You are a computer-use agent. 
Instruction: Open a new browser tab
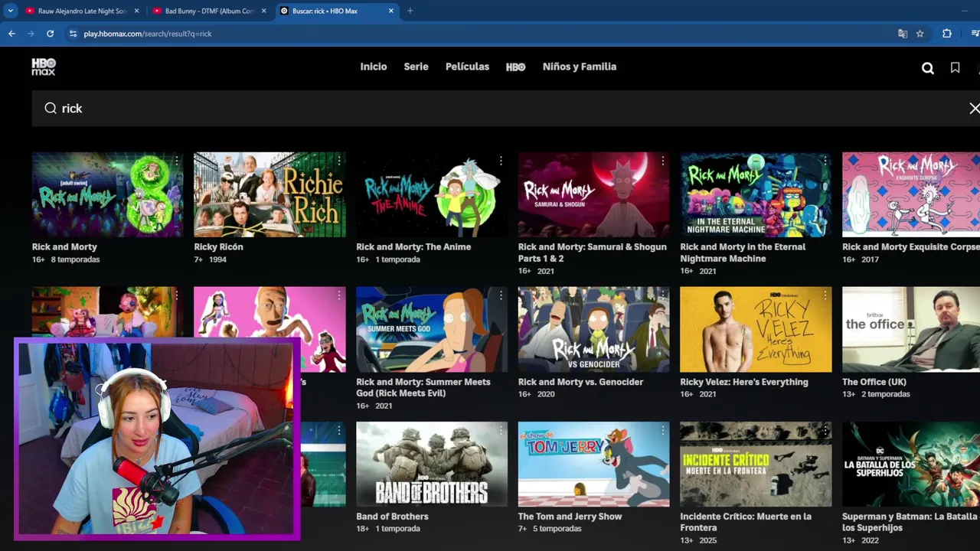point(410,11)
